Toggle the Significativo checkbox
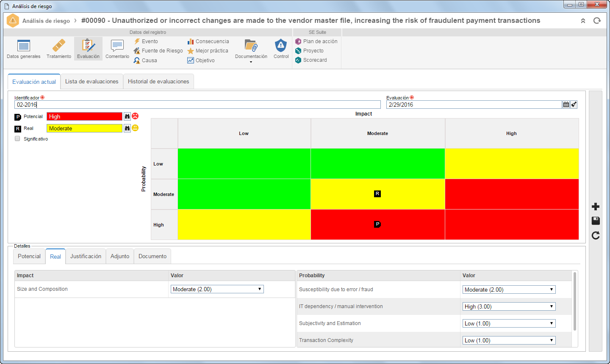This screenshot has width=610, height=364. point(17,138)
